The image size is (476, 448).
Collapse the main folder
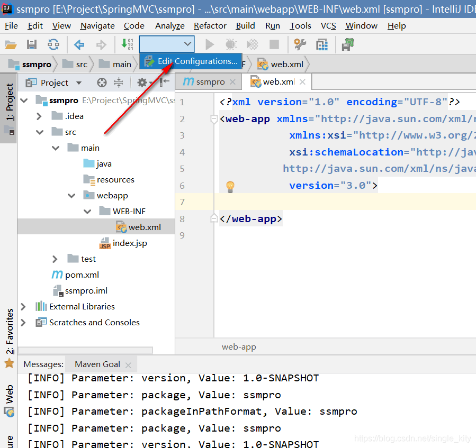[56, 148]
